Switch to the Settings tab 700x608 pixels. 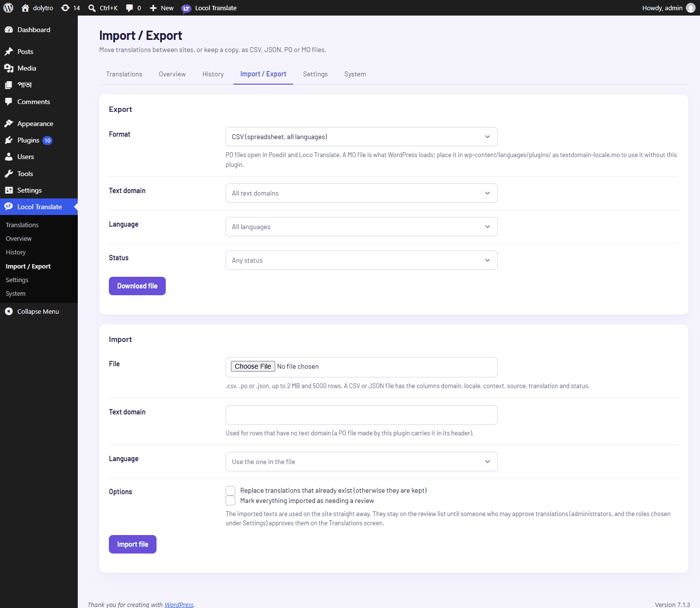pyautogui.click(x=315, y=74)
